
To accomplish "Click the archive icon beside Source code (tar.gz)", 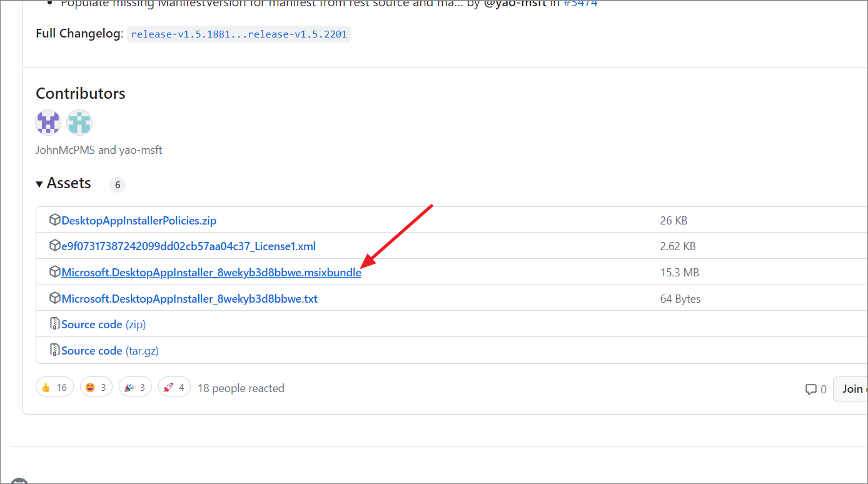I will 56,350.
